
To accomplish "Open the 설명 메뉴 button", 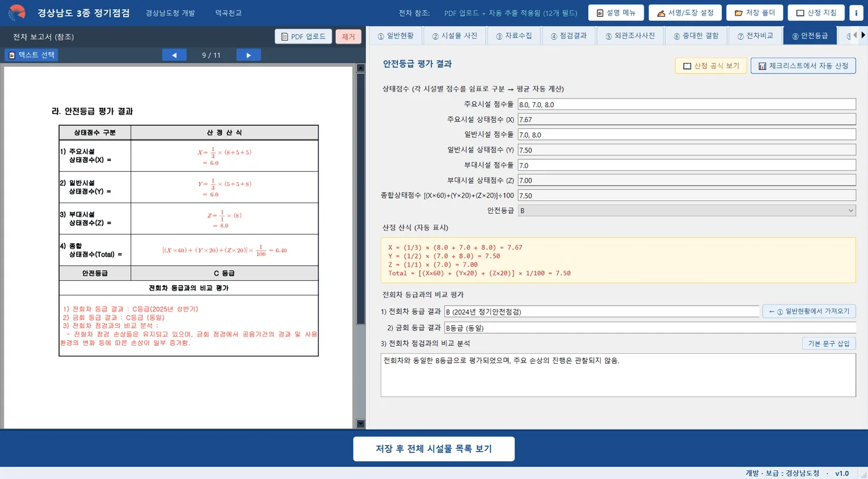I will coord(616,13).
